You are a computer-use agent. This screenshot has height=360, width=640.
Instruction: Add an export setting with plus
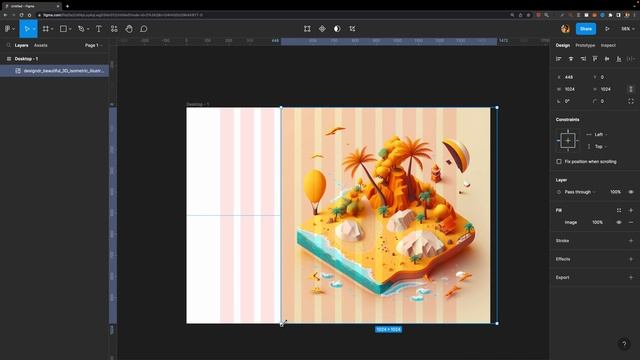coord(631,278)
